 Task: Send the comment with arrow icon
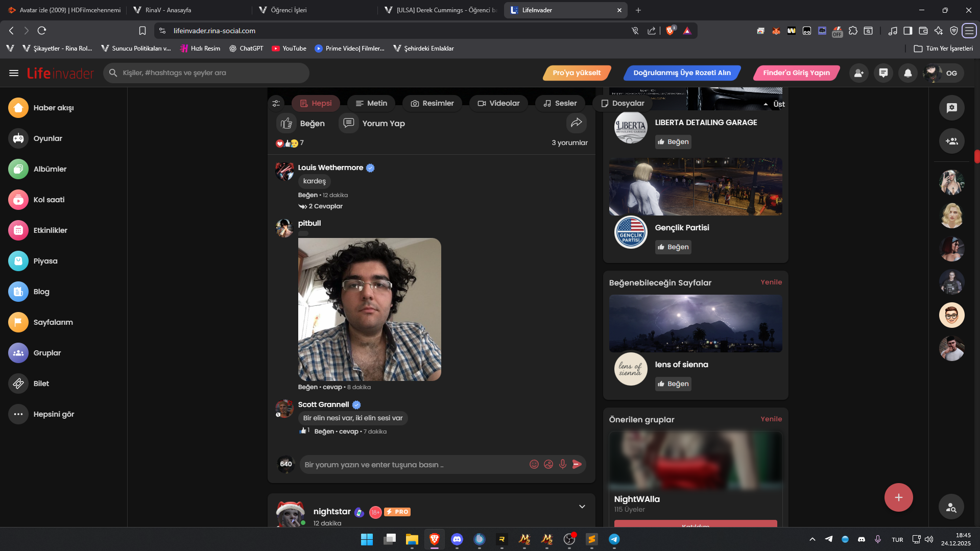coord(577,464)
